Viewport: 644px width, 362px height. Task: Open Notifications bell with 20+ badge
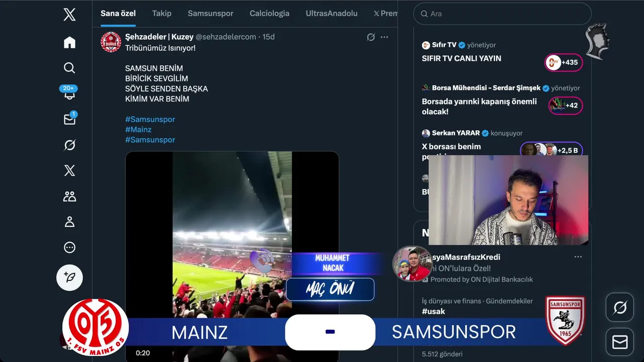coord(69,93)
